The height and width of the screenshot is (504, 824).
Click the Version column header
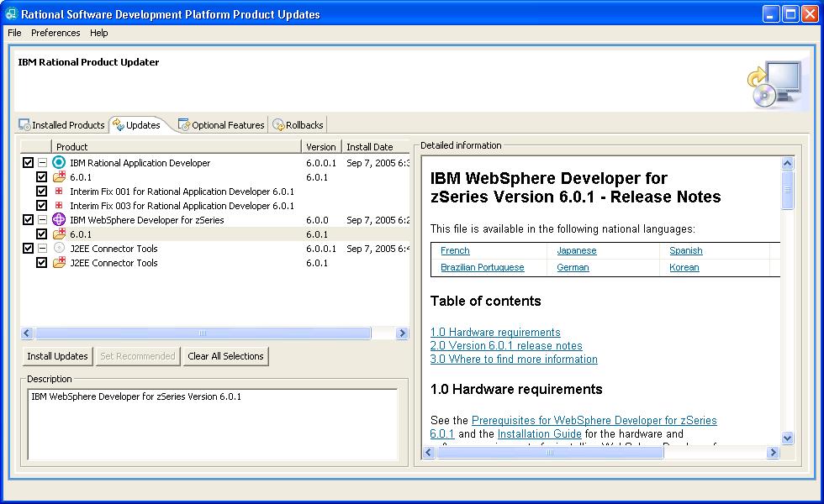[321, 147]
